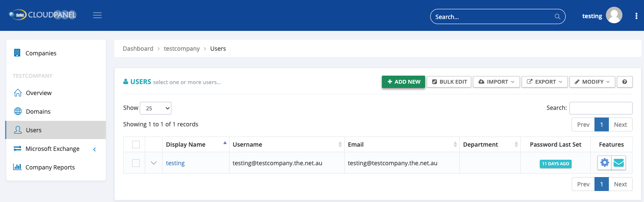Open the vertical three-dot menu
Viewport: 644px width, 202px height.
(x=636, y=16)
